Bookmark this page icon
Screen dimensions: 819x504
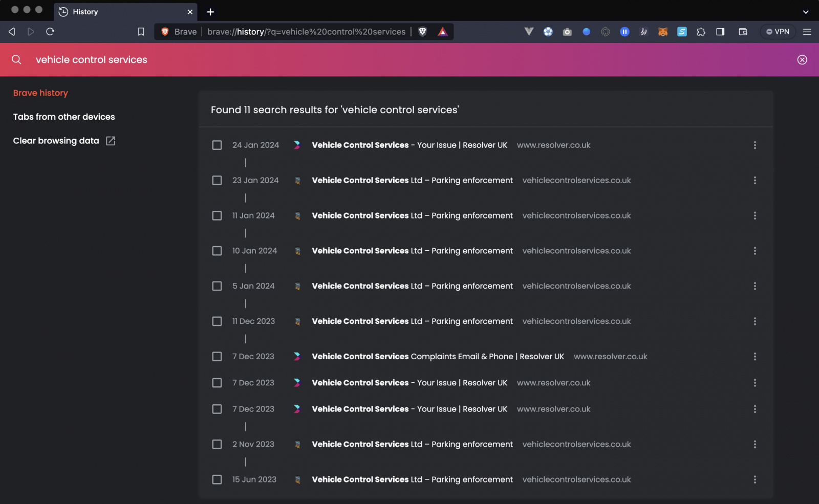point(141,32)
